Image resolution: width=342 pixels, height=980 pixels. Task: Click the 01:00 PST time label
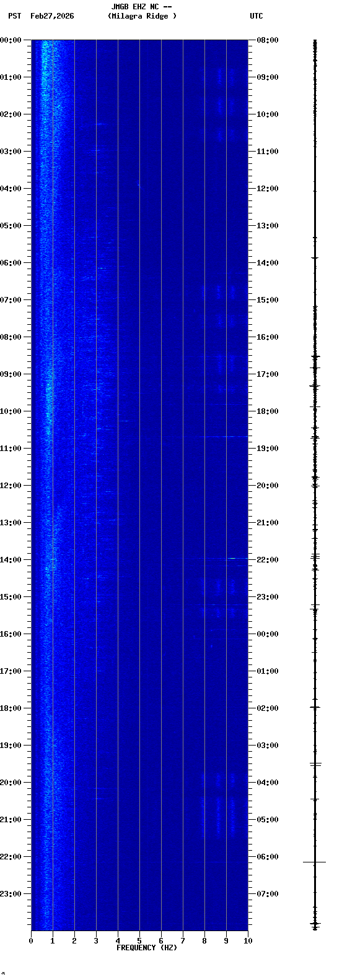click(x=11, y=77)
